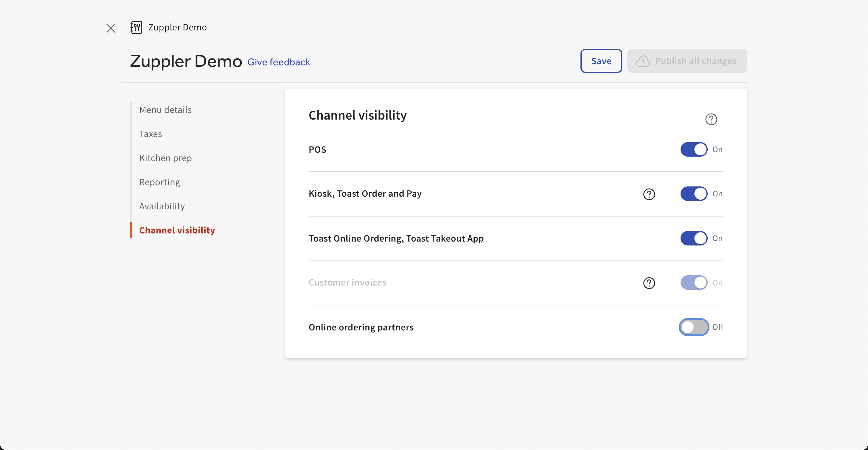Click the Zuppler Demo menu icon
The image size is (868, 450).
pos(136,27)
